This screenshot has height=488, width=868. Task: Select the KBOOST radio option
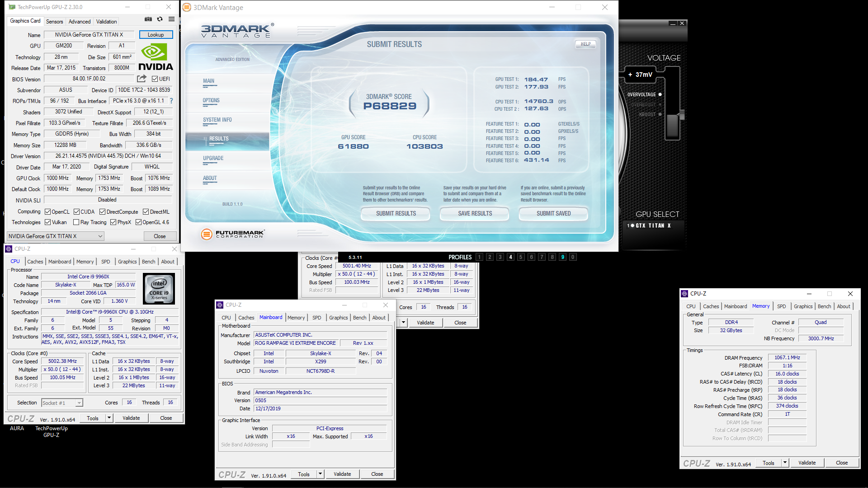click(660, 114)
